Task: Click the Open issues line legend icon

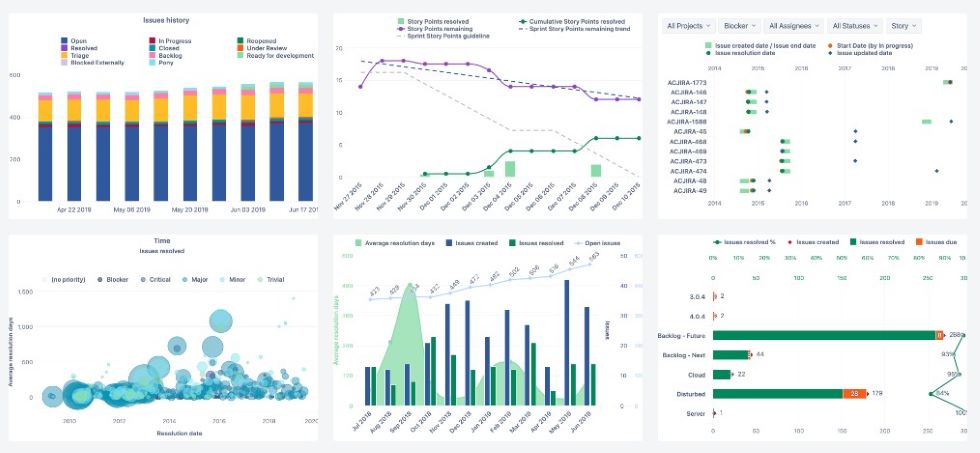Action: pyautogui.click(x=578, y=242)
